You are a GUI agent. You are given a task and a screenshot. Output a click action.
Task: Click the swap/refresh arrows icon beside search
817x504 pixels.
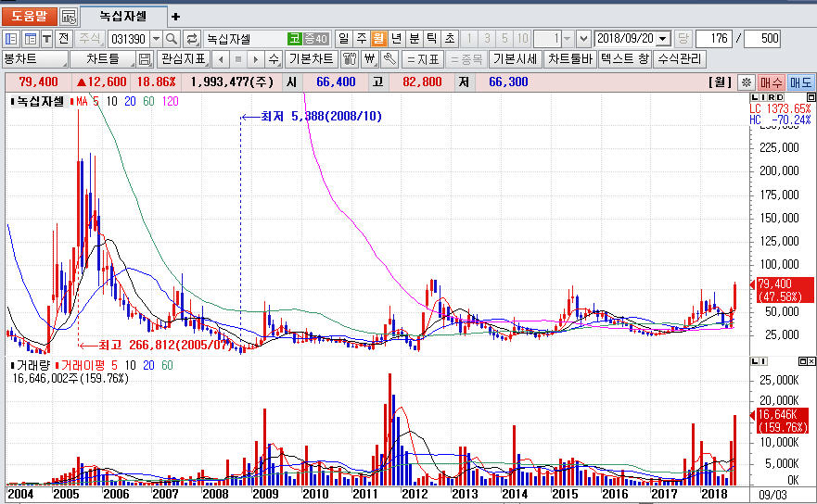coord(191,39)
